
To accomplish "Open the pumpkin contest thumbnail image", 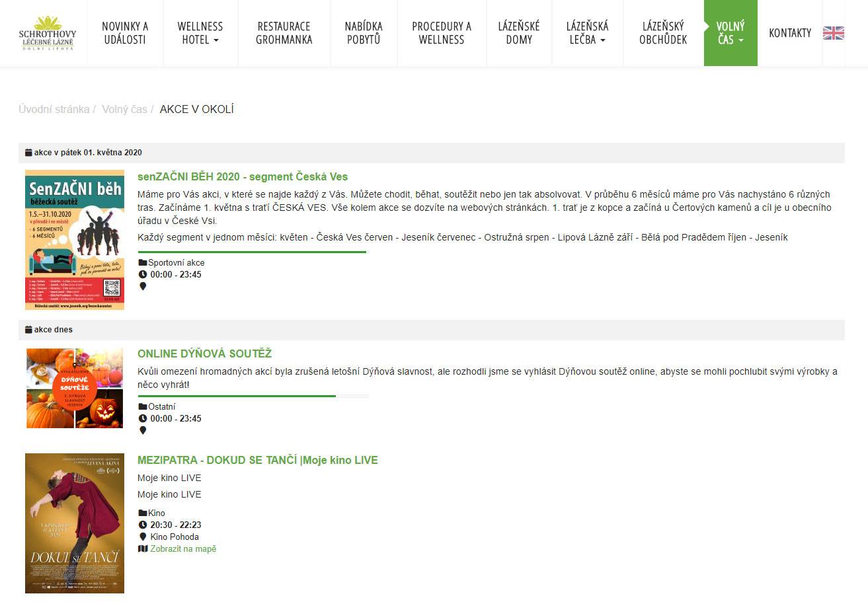I will click(75, 388).
